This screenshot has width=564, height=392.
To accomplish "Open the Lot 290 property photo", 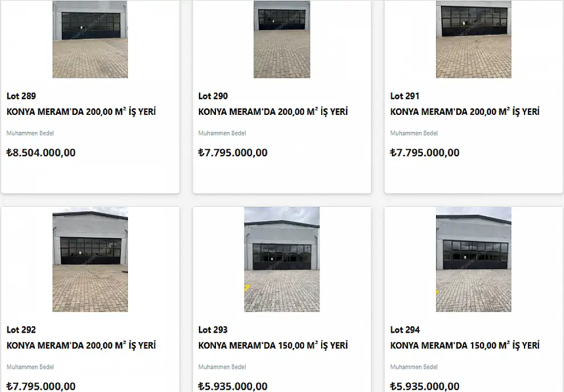I will (282, 39).
